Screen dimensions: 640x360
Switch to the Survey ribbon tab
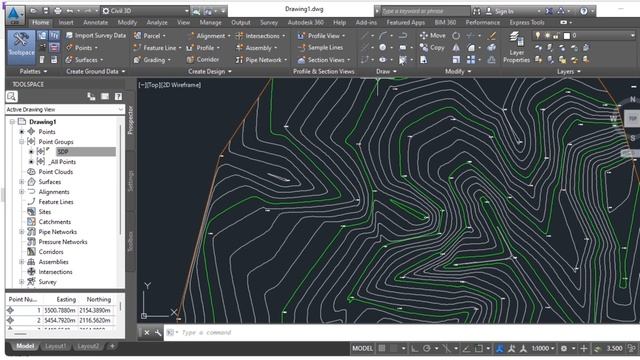pyautogui.click(x=269, y=22)
